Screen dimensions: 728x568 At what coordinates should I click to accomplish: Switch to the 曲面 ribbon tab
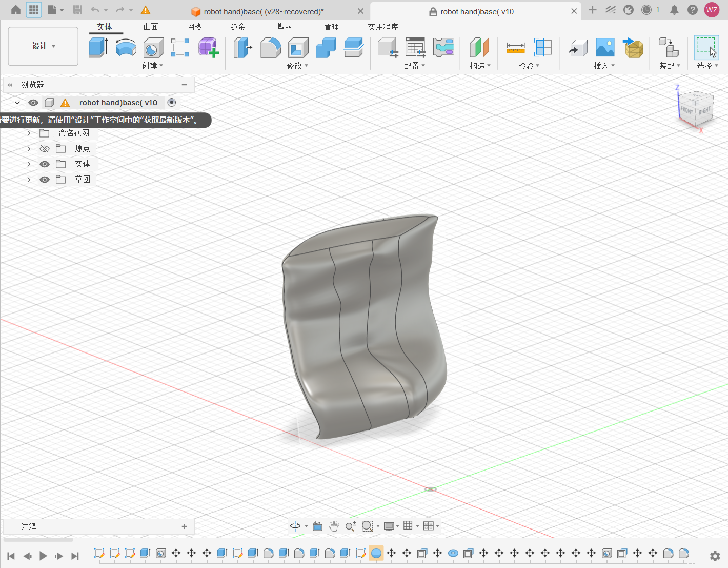pos(151,27)
